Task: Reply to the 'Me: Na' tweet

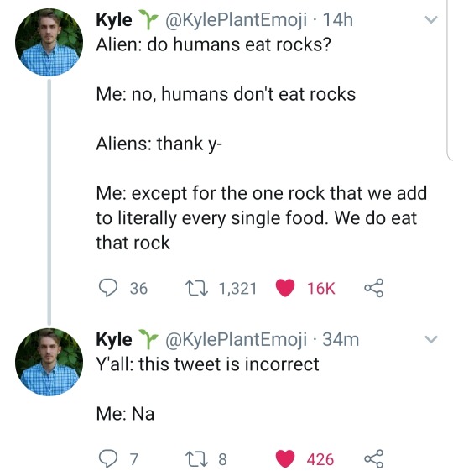Action: click(108, 458)
